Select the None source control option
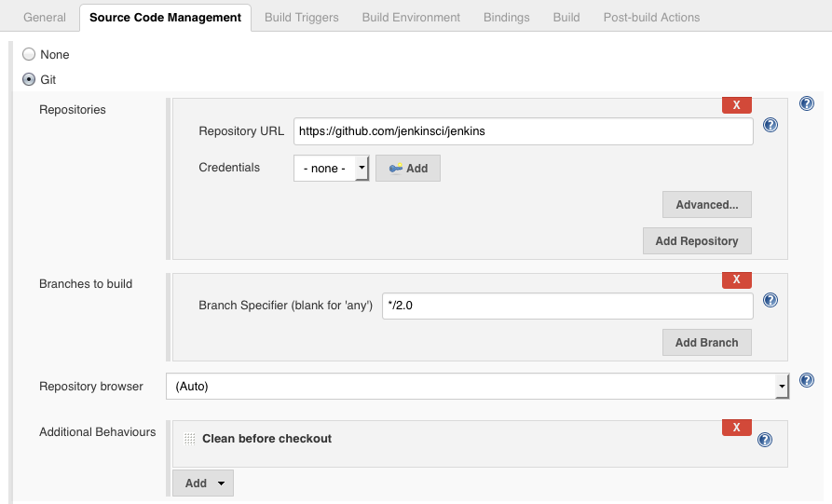 (29, 55)
